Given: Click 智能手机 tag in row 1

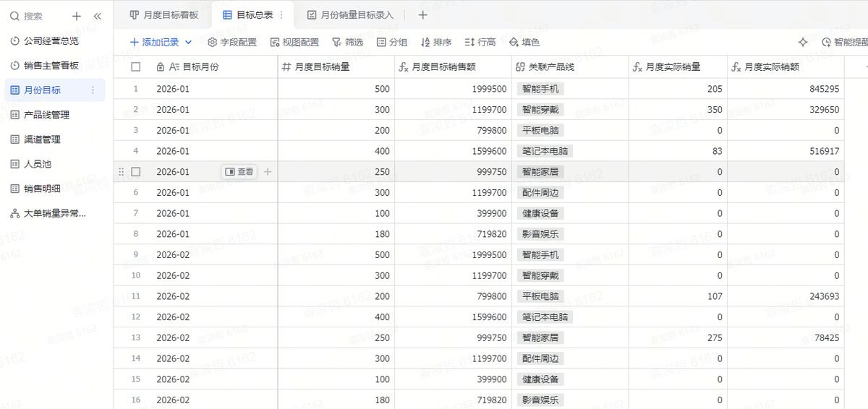Looking at the screenshot, I should pos(540,89).
